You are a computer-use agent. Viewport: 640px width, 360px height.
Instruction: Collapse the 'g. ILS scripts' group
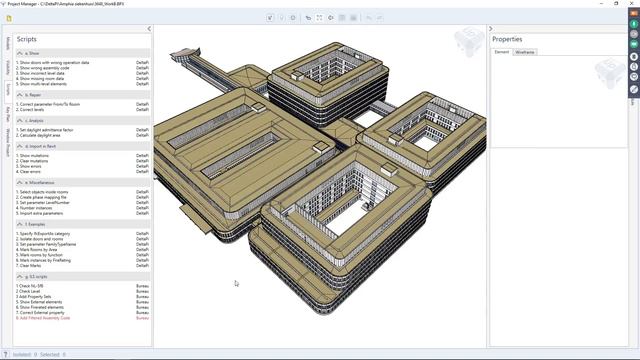(x=20, y=276)
